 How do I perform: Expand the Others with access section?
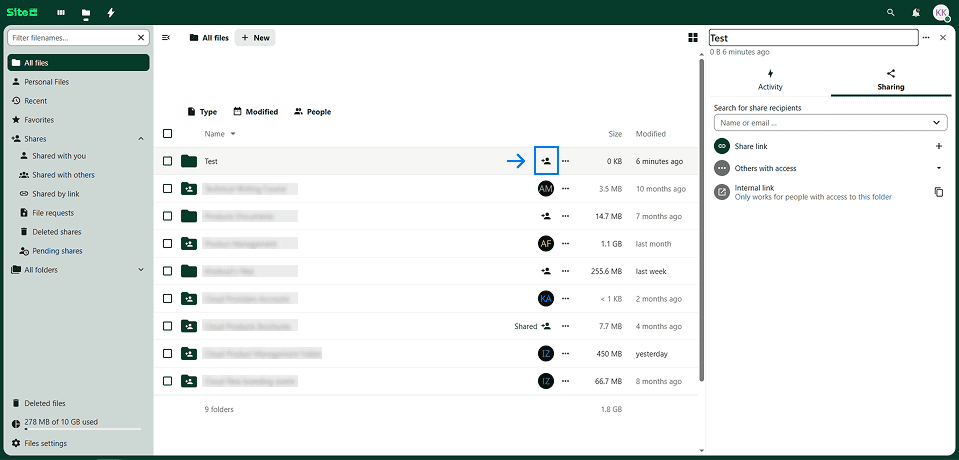(x=938, y=168)
